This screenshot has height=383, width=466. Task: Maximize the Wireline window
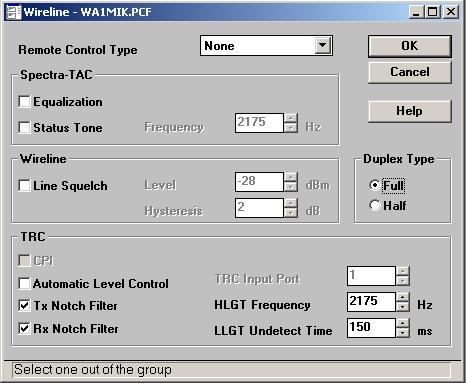click(x=433, y=12)
